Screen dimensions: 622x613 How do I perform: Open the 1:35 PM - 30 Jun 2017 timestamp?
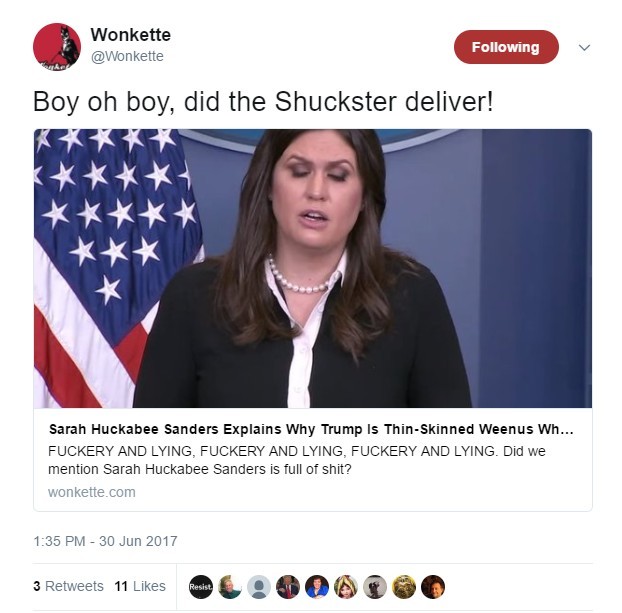click(105, 541)
